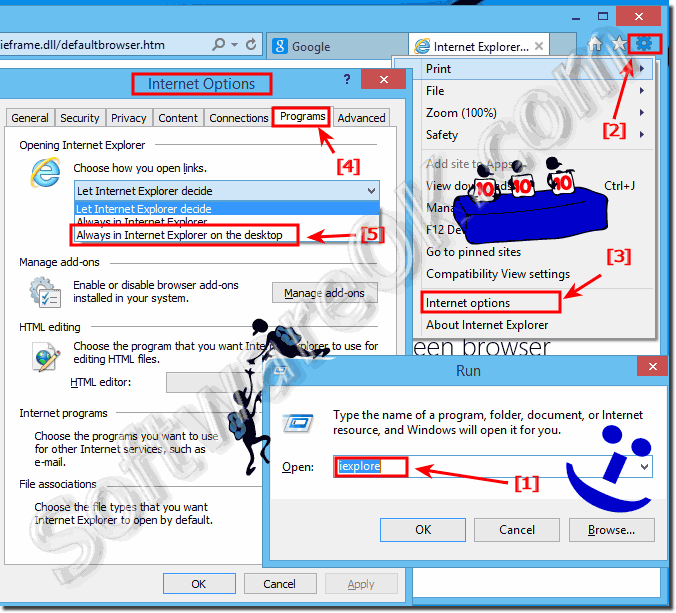Open the General tab
This screenshot has height=613, width=676.
click(30, 118)
